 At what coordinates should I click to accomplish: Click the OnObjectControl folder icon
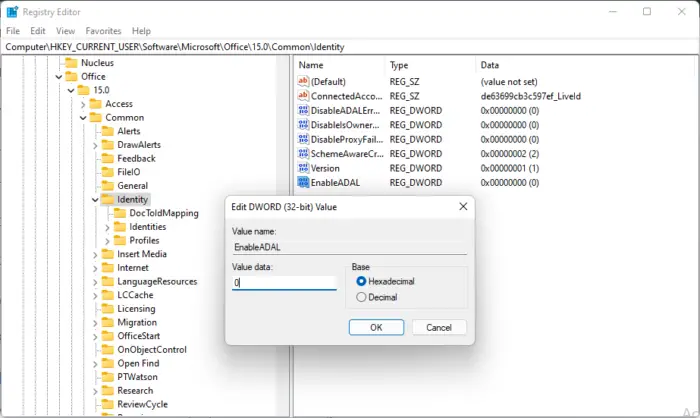pos(108,350)
